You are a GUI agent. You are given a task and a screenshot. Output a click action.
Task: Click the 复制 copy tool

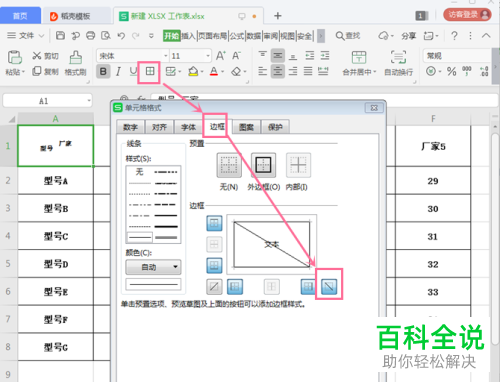point(45,71)
